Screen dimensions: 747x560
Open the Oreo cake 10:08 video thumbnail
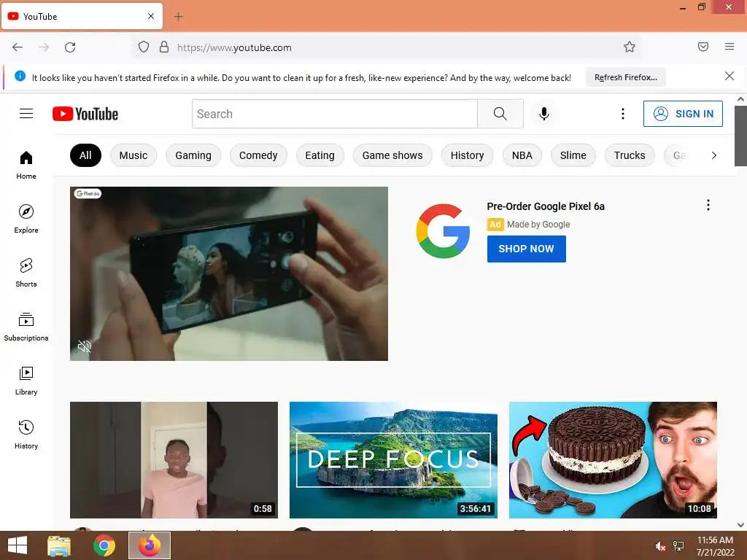coord(613,460)
